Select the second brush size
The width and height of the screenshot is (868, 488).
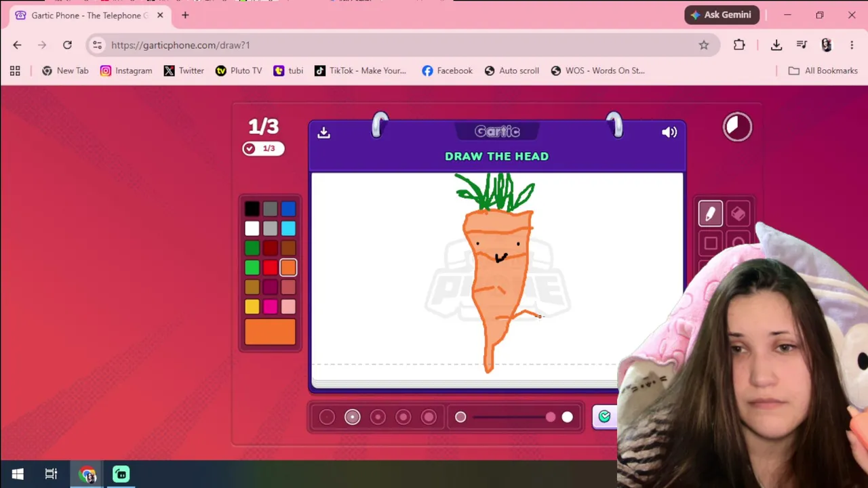[x=352, y=417]
